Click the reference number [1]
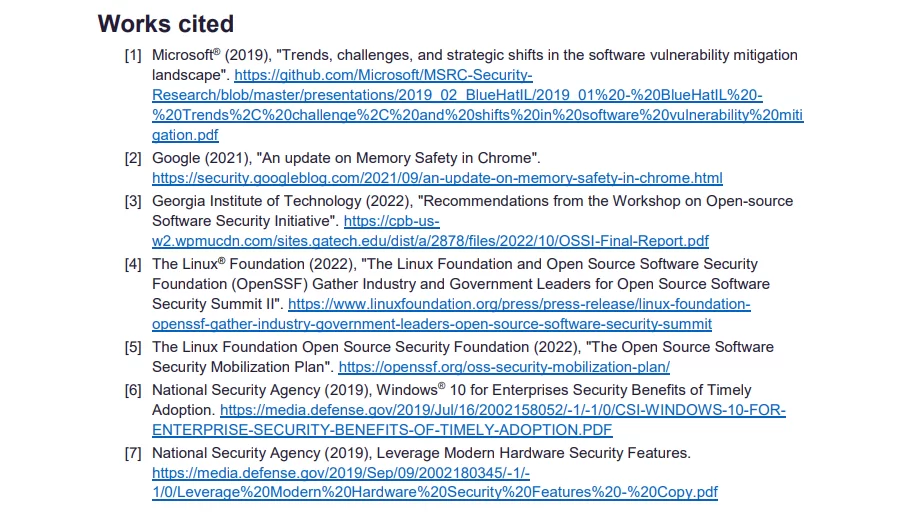Viewport: 907px width, 516px height. pyautogui.click(x=133, y=56)
